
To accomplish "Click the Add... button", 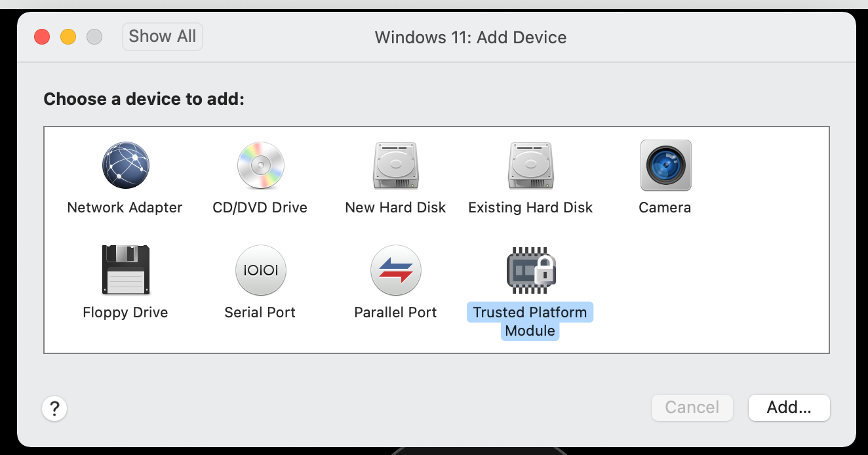I will point(789,407).
